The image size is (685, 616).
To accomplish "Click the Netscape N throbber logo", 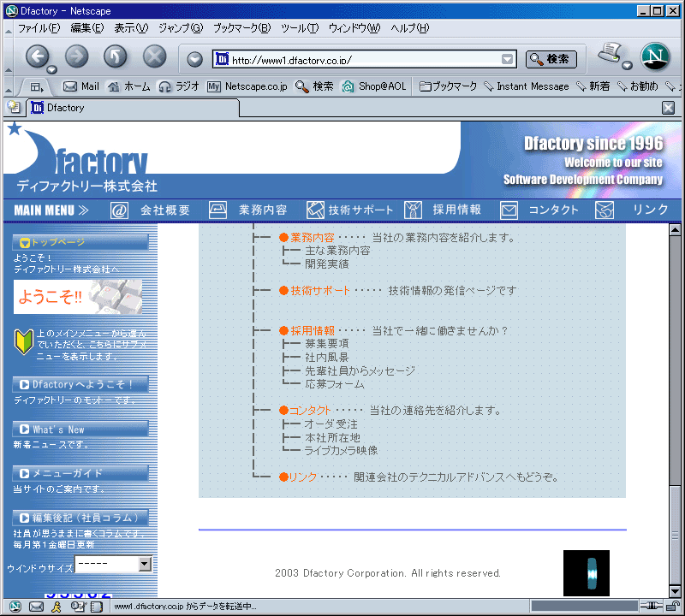I will tap(655, 56).
